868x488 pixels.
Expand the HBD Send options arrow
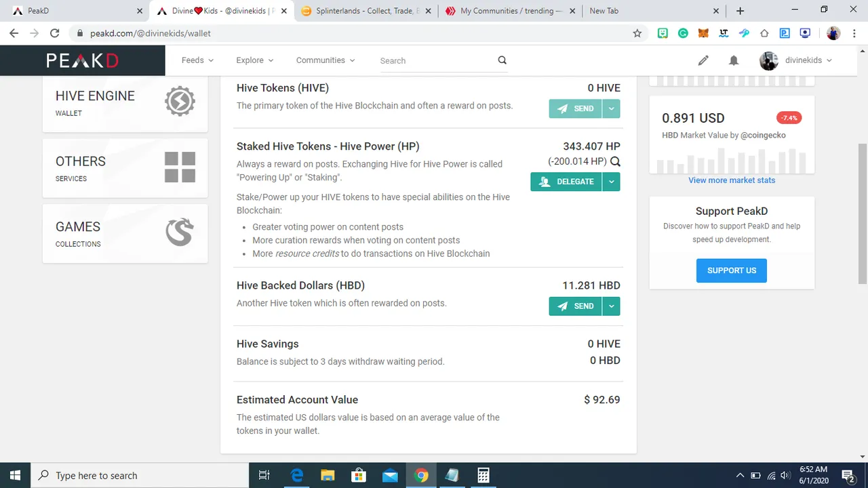611,306
